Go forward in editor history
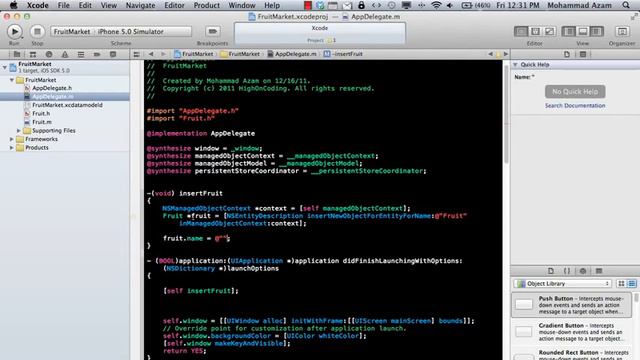640x360 pixels. (163, 54)
